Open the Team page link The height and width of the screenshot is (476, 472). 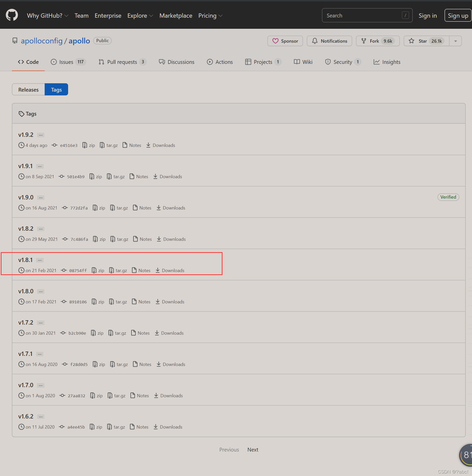point(81,16)
